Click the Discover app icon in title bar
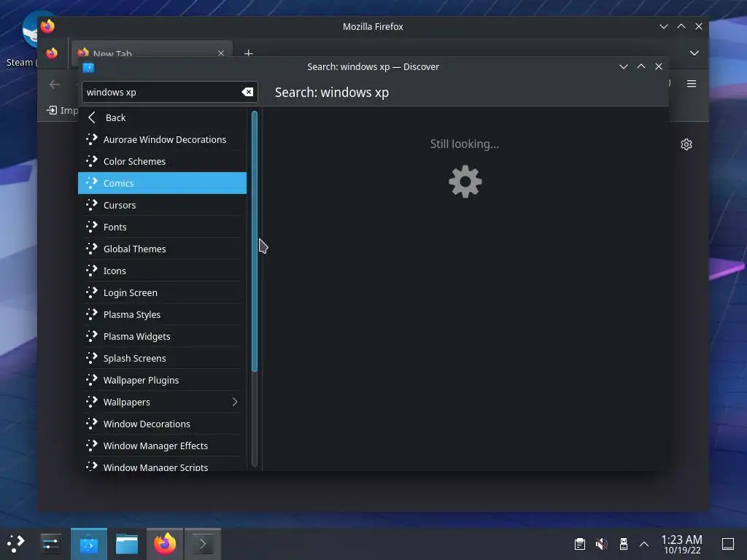The width and height of the screenshot is (747, 560). pyautogui.click(x=88, y=67)
